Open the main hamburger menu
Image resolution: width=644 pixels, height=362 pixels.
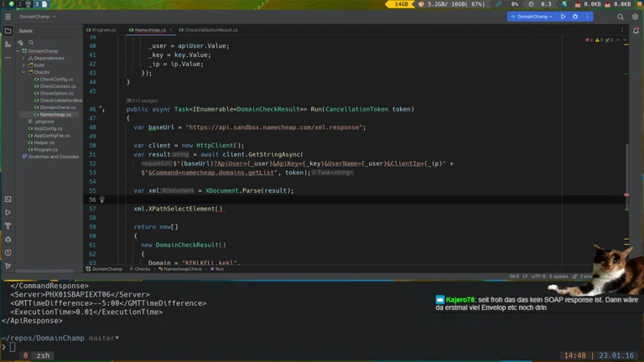click(x=8, y=17)
